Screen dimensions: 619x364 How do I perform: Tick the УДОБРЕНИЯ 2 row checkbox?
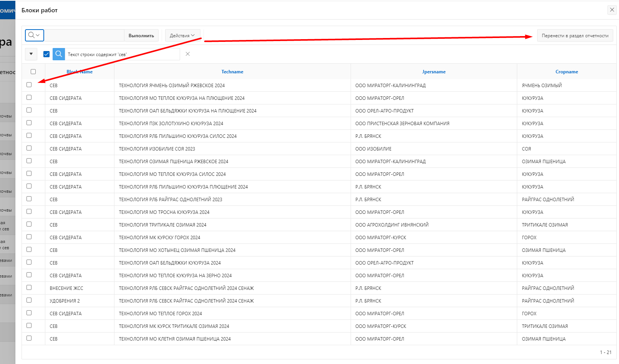tap(29, 300)
